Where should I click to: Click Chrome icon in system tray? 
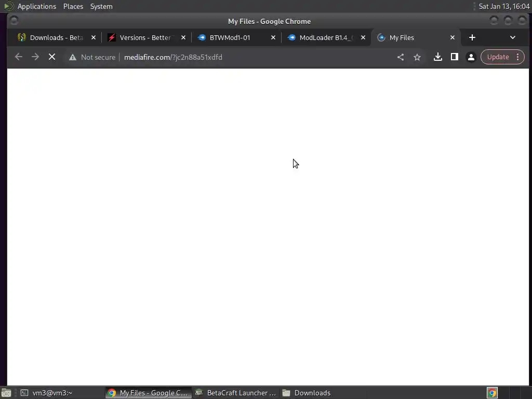[492, 393]
